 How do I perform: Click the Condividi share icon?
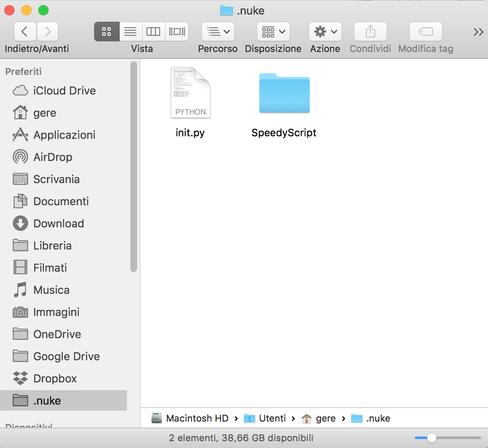(370, 32)
